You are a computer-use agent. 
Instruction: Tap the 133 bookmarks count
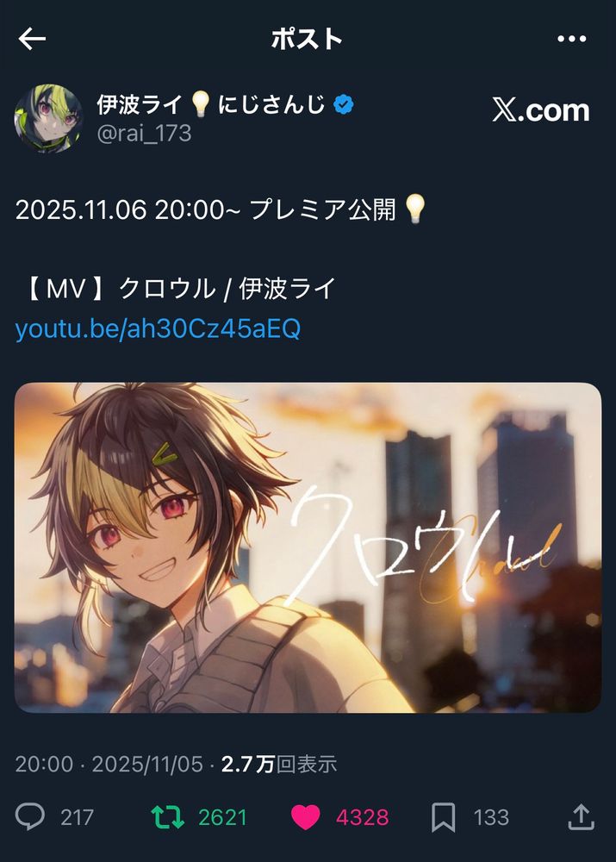coord(491,817)
